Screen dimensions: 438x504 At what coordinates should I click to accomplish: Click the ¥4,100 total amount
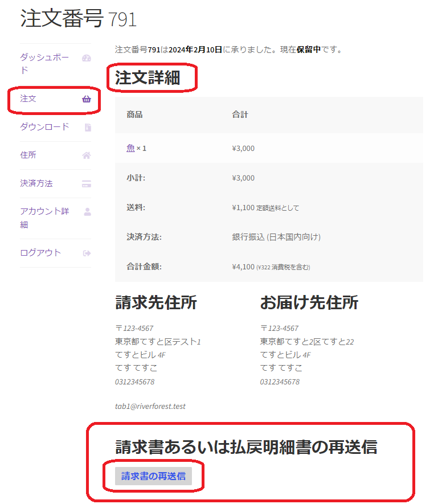point(243,267)
